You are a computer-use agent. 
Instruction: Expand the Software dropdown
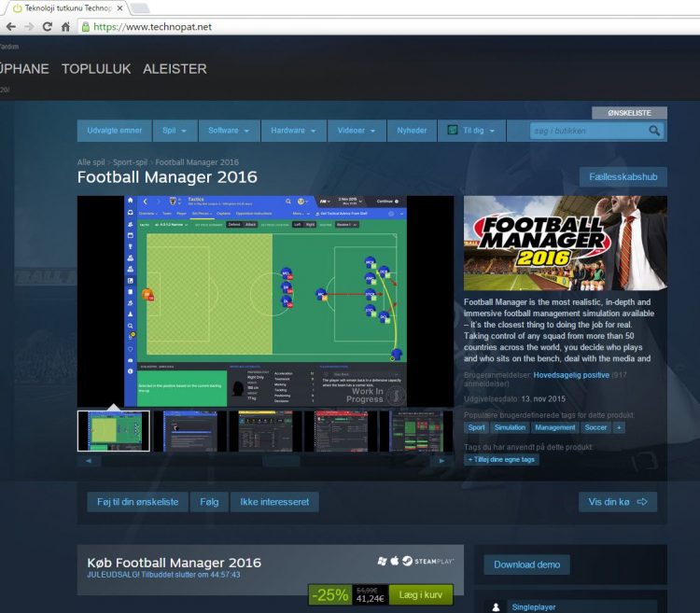229,131
